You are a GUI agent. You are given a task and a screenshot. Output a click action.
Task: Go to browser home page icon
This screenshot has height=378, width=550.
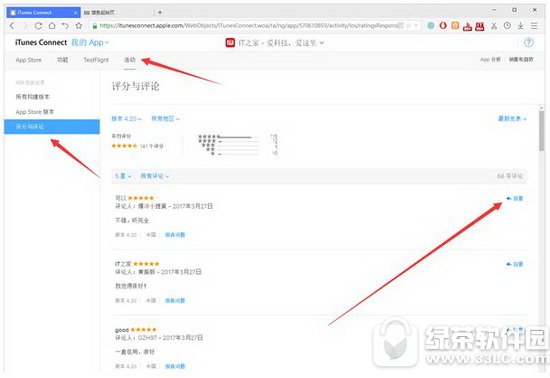coord(52,26)
